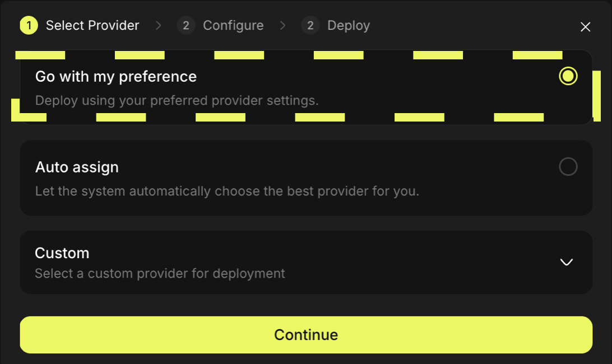Click the yellow Continue action bar

pos(306,334)
